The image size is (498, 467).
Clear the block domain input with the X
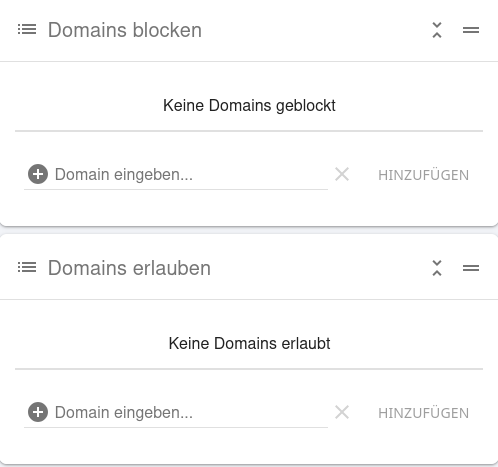342,174
